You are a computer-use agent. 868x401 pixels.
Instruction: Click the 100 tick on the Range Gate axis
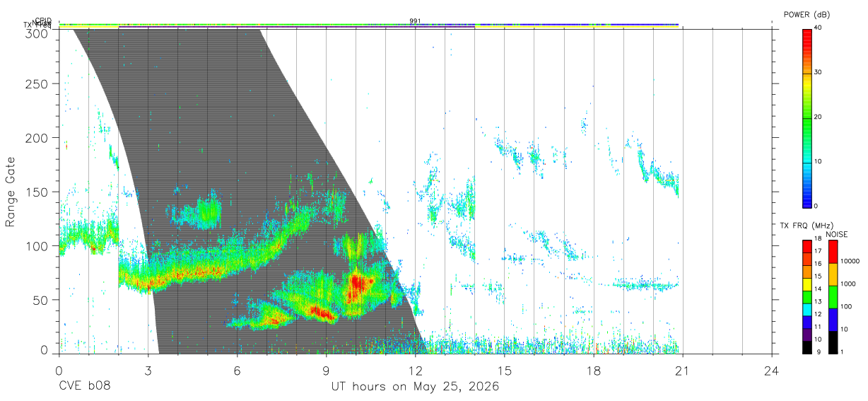coord(37,245)
